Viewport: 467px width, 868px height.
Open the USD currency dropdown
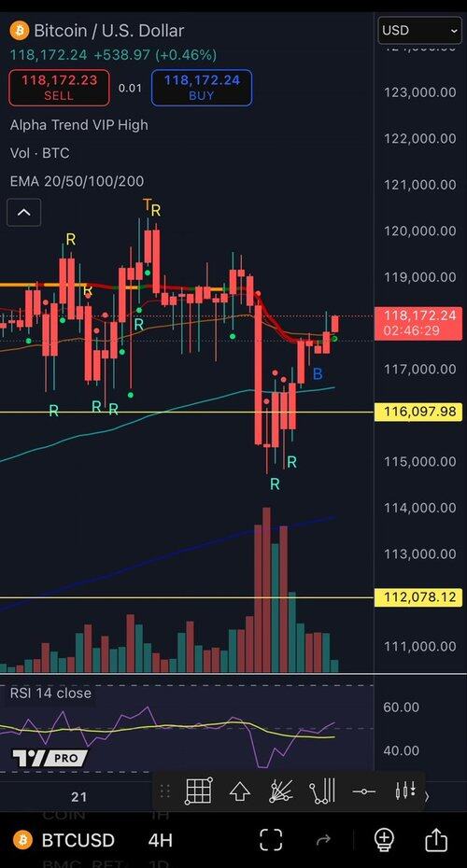[419, 30]
